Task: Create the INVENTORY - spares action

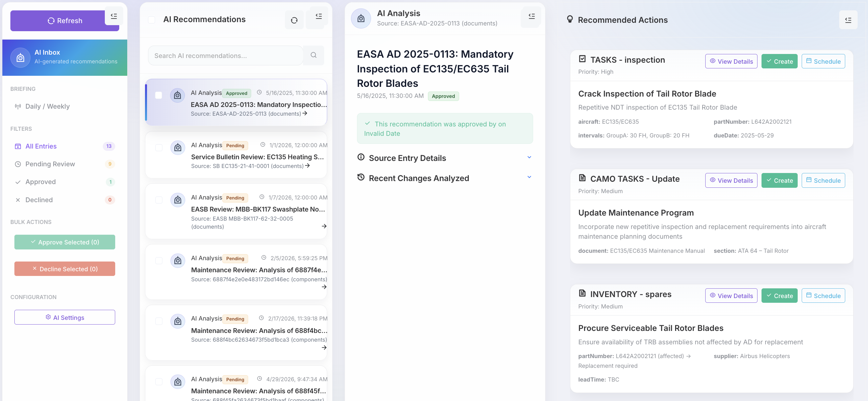Action: pos(779,296)
